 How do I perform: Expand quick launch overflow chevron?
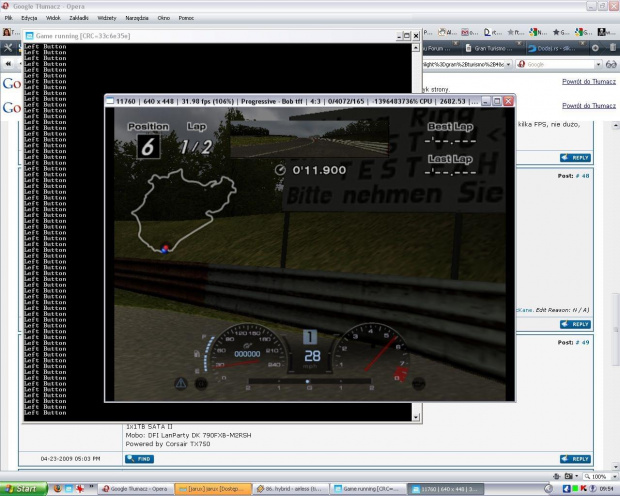tap(91, 487)
